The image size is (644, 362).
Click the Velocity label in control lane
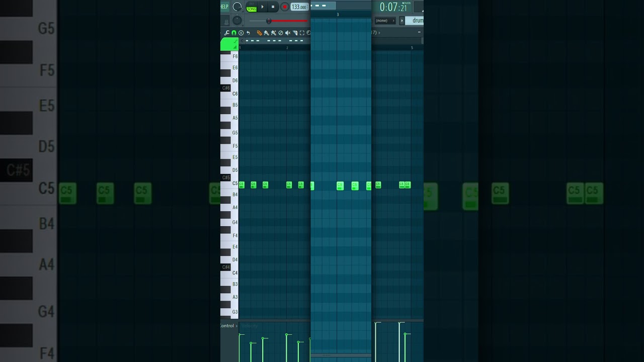pos(250,326)
